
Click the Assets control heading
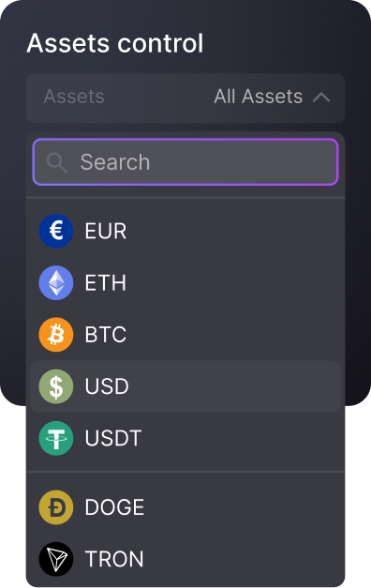(x=115, y=43)
